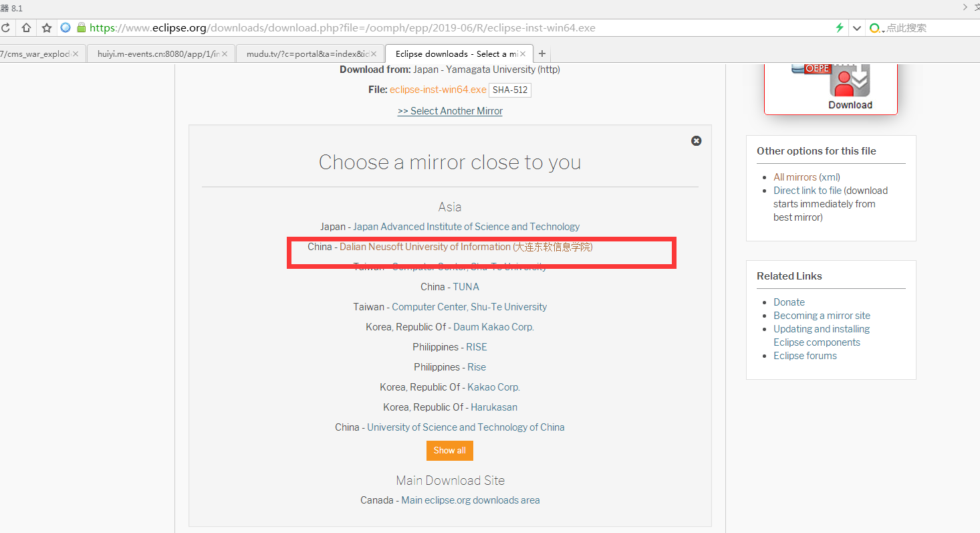Choose the Japan Advanced Institute of Science mirror

pos(467,227)
